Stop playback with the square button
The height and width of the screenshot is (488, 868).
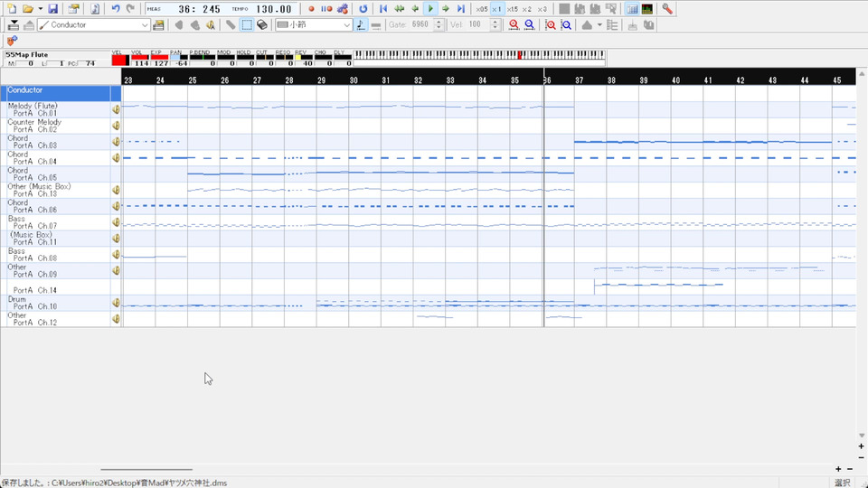pos(564,9)
